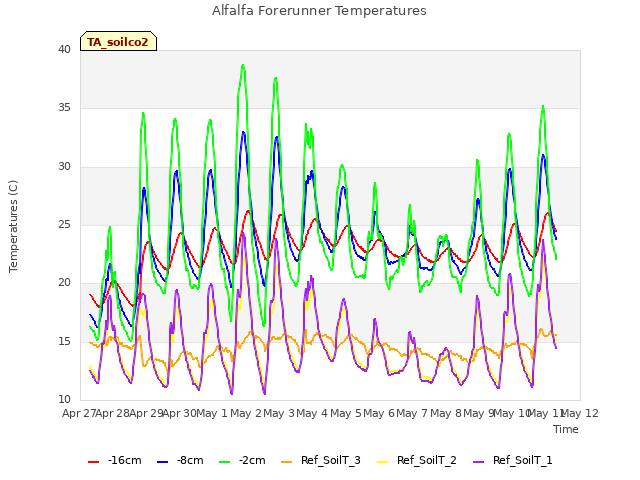Image resolution: width=640 pixels, height=480 pixels.
Task: Click the 35 y-axis tick label
Action: tap(64, 108)
